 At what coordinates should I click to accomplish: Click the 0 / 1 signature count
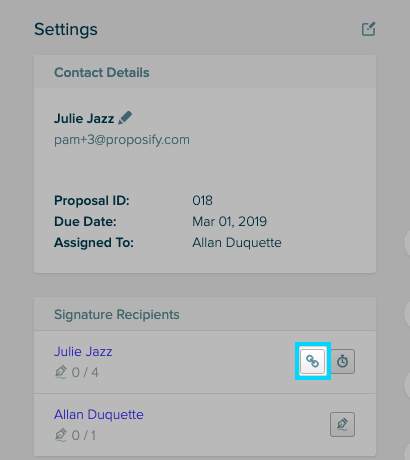pyautogui.click(x=84, y=435)
